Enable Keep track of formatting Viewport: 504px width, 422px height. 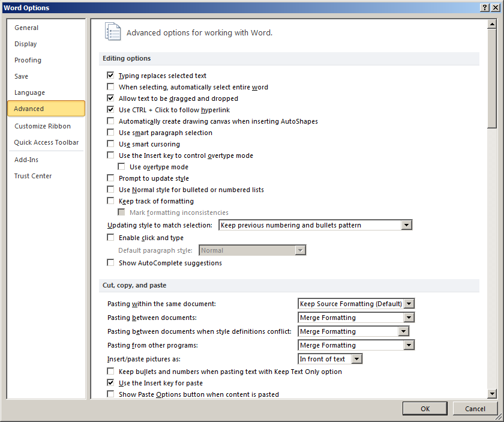point(110,201)
